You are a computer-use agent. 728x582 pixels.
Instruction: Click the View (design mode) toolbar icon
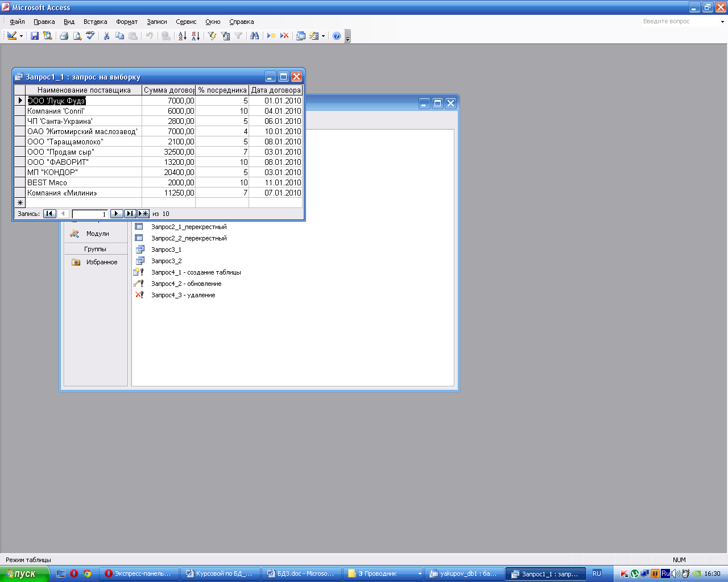pyautogui.click(x=12, y=36)
